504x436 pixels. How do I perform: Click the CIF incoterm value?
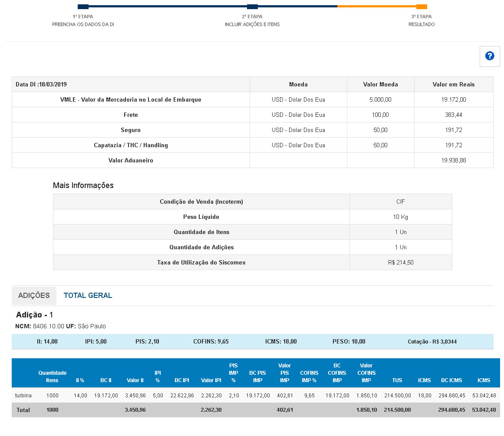tap(401, 201)
